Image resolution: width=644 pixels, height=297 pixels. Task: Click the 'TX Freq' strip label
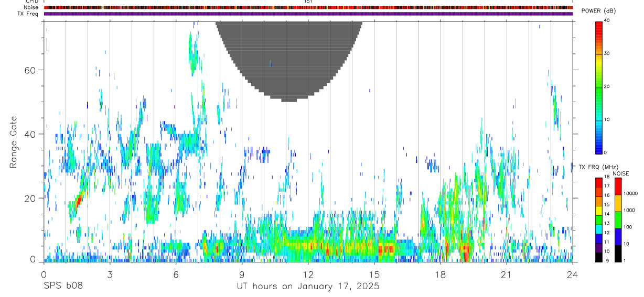click(x=27, y=14)
